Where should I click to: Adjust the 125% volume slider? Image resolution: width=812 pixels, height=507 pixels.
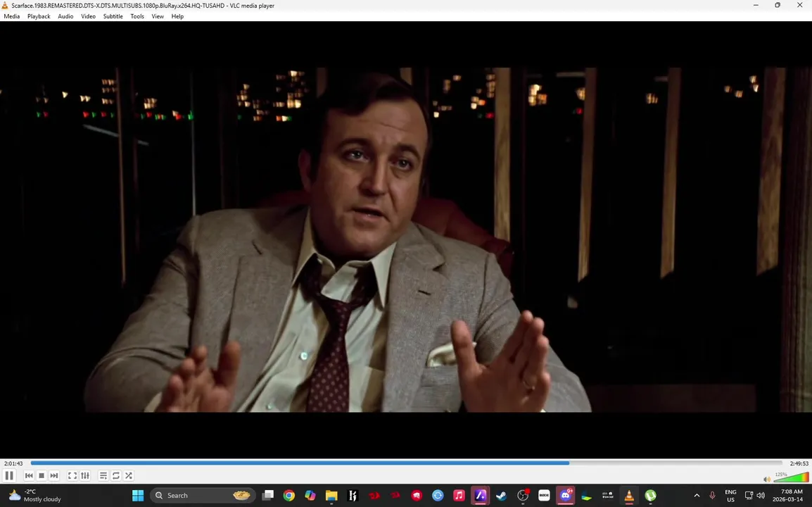pyautogui.click(x=791, y=477)
